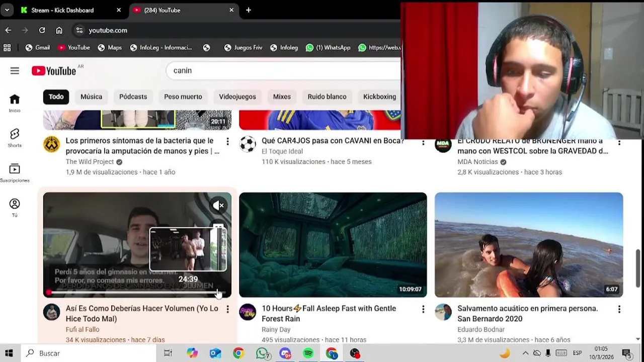Open The Wild Project channel avatar
The width and height of the screenshot is (644, 362).
(x=51, y=144)
